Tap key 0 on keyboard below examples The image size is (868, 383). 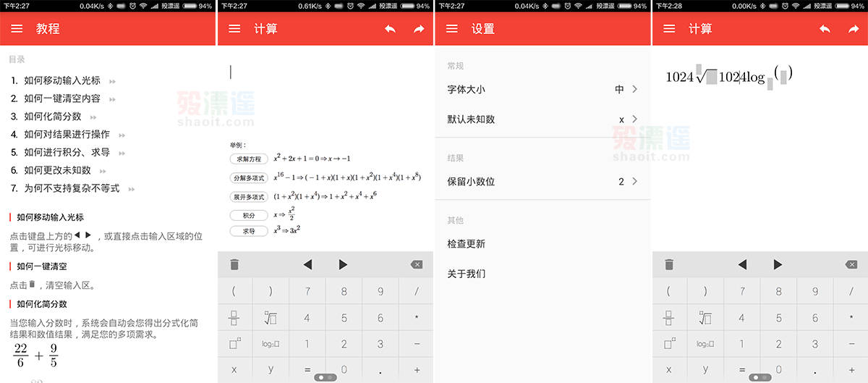coord(344,370)
